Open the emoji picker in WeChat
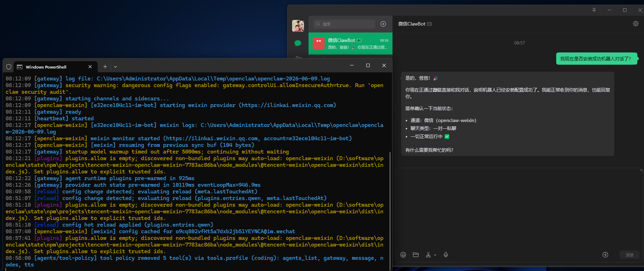 tap(403, 255)
